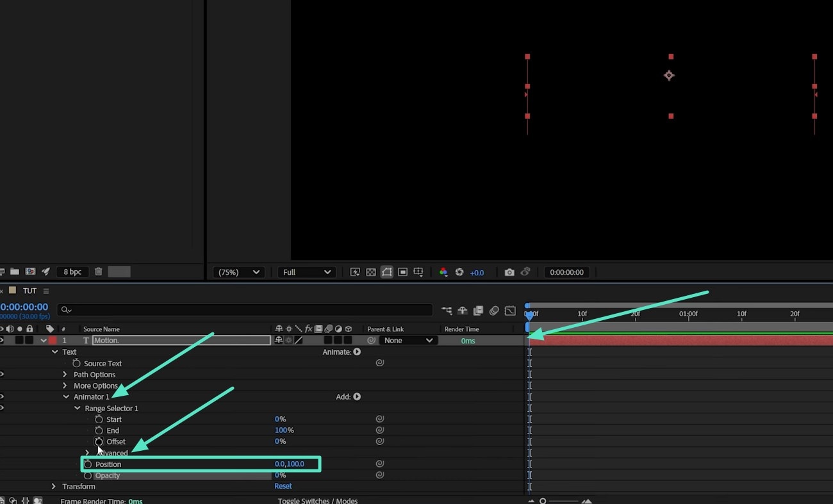The height and width of the screenshot is (504, 833).
Task: Click the rocket icon beside 8 bpc
Action: [x=45, y=272]
